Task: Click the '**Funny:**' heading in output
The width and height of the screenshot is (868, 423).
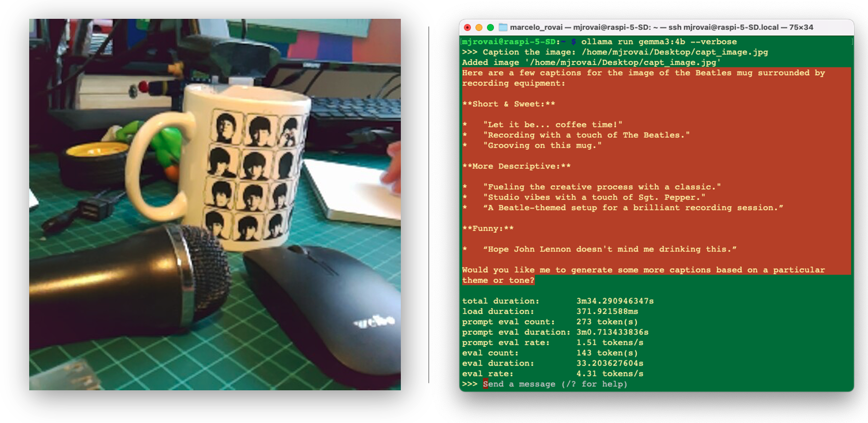Action: pos(487,228)
